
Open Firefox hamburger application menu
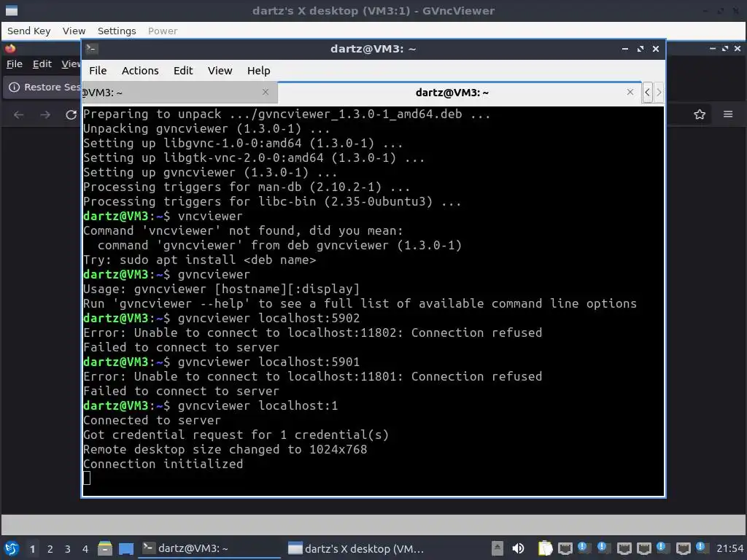click(728, 114)
